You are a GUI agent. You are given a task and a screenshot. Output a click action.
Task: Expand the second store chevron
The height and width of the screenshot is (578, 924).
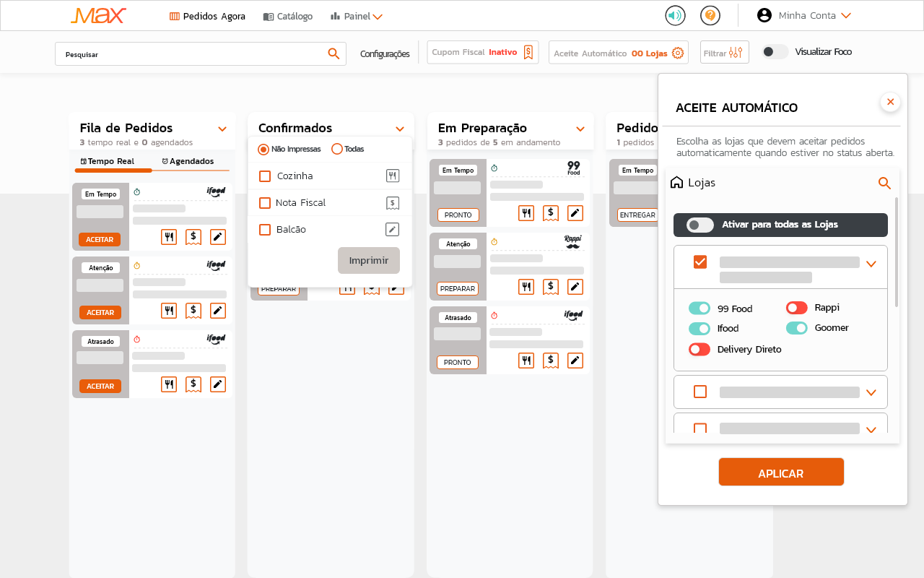(x=871, y=393)
